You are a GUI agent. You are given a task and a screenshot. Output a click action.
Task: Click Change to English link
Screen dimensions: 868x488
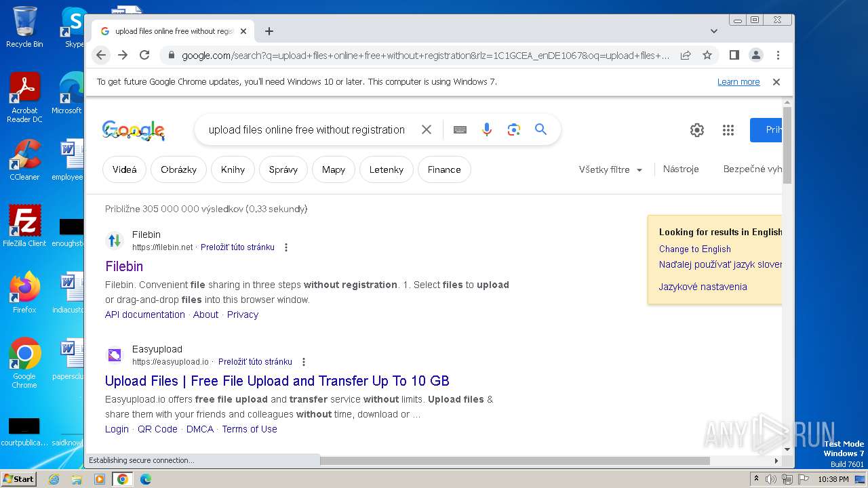695,249
